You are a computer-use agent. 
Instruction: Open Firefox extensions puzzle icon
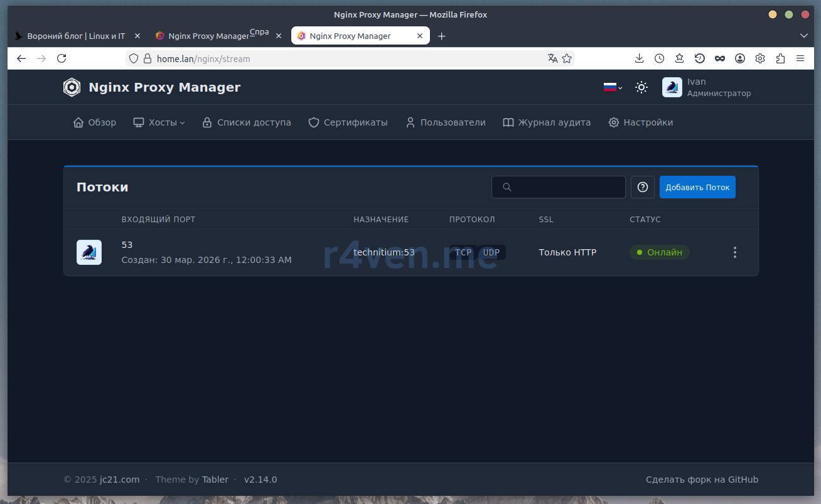coord(780,58)
